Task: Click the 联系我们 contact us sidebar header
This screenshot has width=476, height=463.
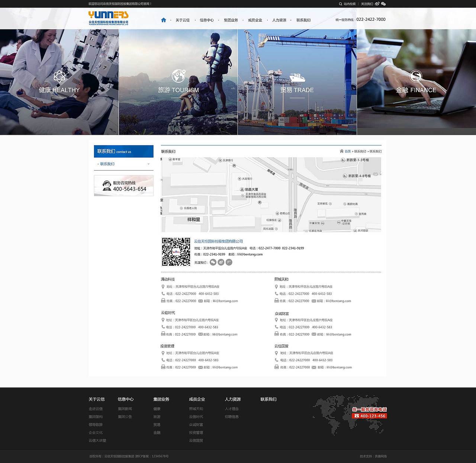Action: coord(124,151)
